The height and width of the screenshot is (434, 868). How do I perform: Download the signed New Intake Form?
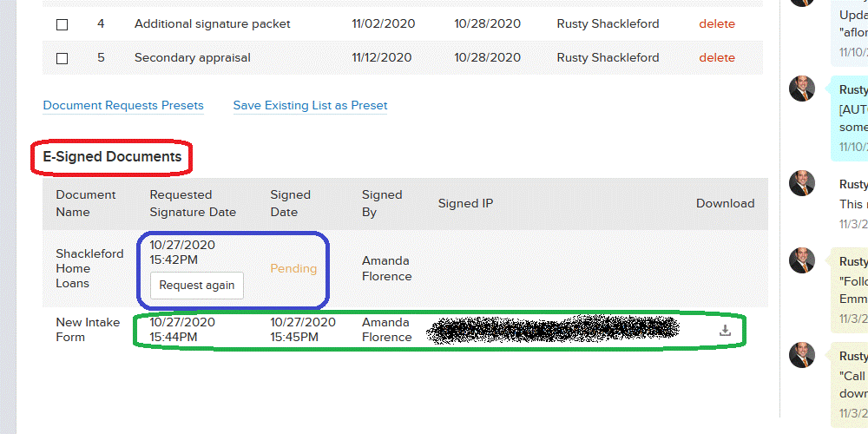(x=725, y=331)
